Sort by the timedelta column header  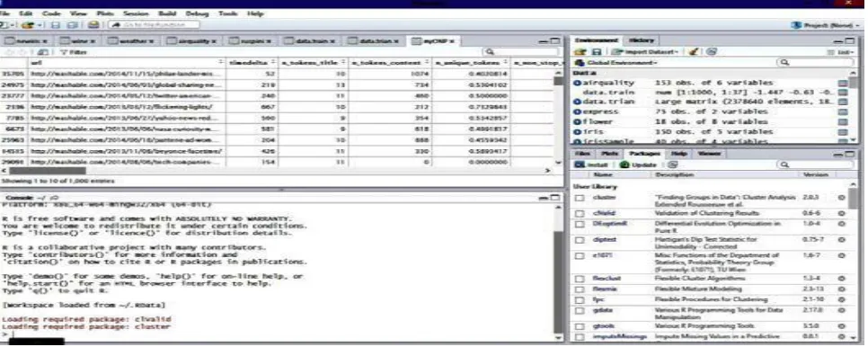click(x=251, y=63)
